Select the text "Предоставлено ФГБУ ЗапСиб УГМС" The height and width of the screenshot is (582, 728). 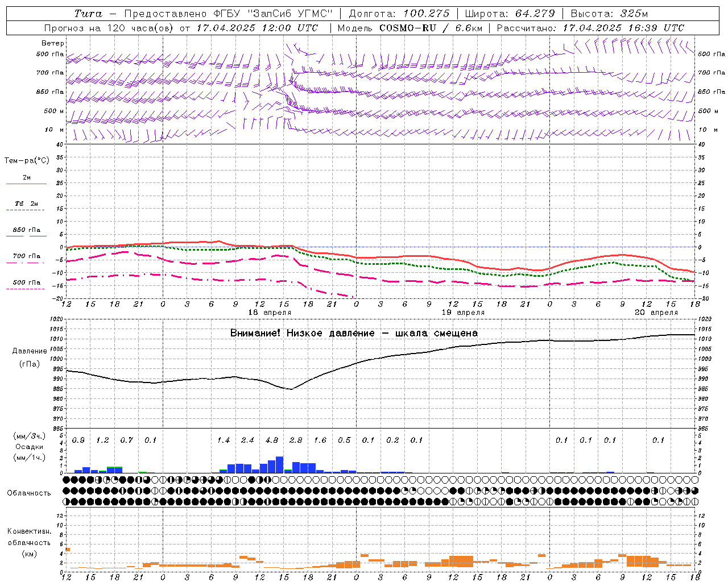[228, 14]
